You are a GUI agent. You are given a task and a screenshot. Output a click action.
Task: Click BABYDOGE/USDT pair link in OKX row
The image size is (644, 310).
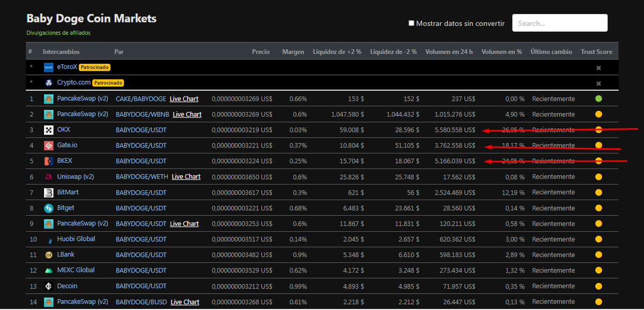tap(141, 130)
